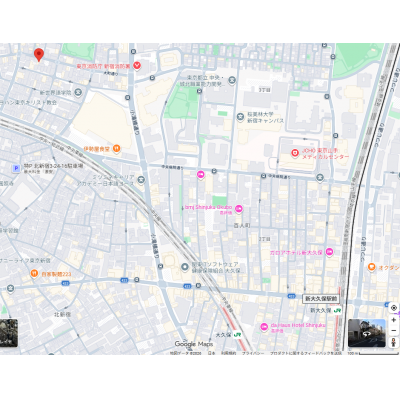Click the bmj Shinjuku Okubo label
400x400 pixels.
pos(208,207)
